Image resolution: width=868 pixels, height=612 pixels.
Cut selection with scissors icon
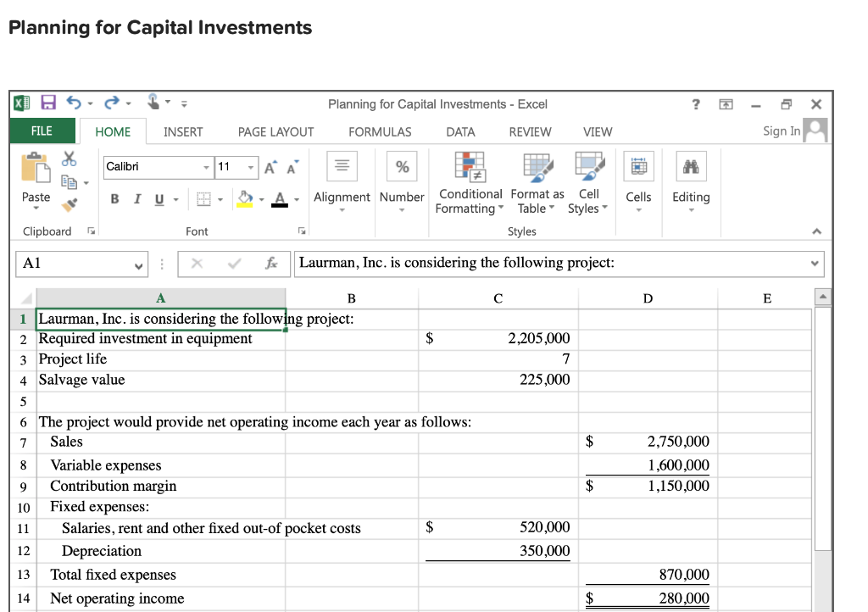pos(70,159)
